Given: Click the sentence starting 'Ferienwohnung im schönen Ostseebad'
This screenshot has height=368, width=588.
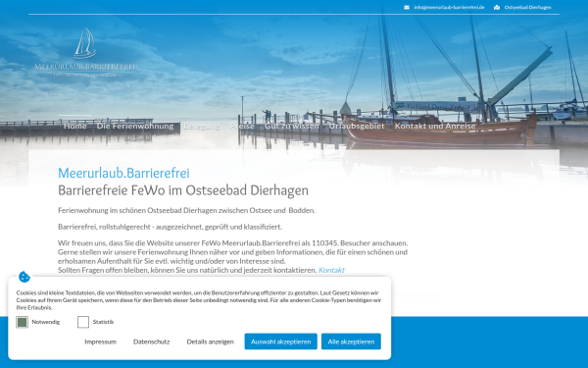Looking at the screenshot, I should pos(186,210).
